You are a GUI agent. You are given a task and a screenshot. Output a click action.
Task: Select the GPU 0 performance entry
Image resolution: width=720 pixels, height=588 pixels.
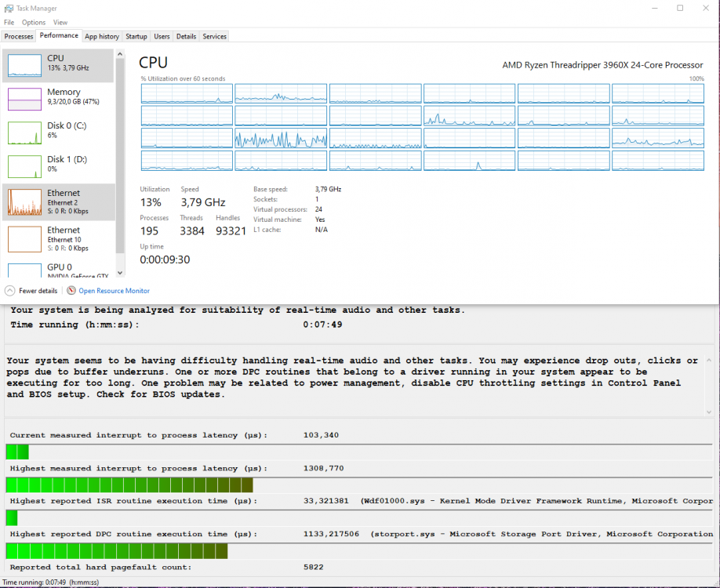[58, 270]
